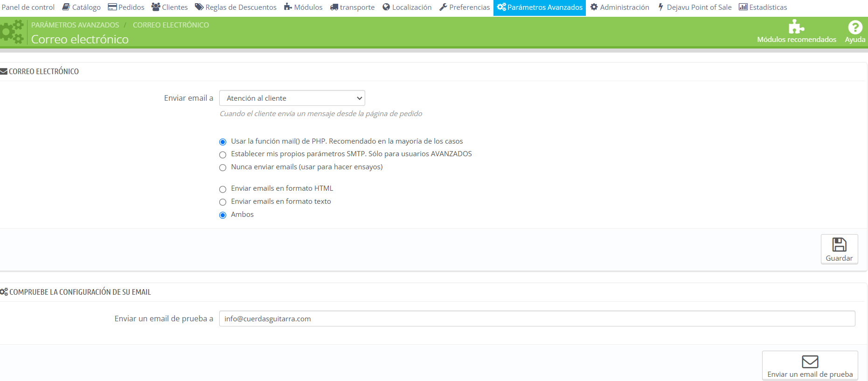868x381 pixels.
Task: Open Dejavu Point of Sale menu label
Action: 699,7
